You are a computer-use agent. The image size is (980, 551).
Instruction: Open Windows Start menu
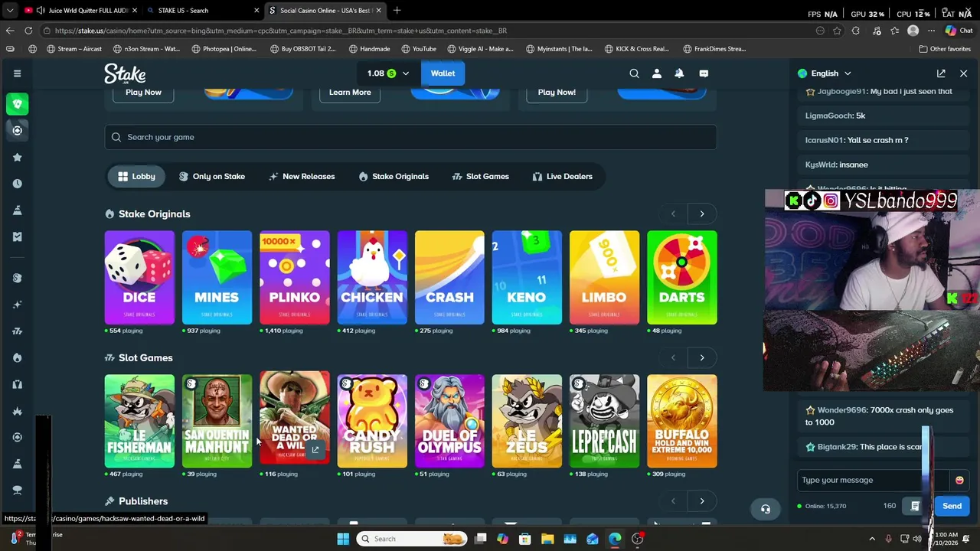click(x=343, y=539)
